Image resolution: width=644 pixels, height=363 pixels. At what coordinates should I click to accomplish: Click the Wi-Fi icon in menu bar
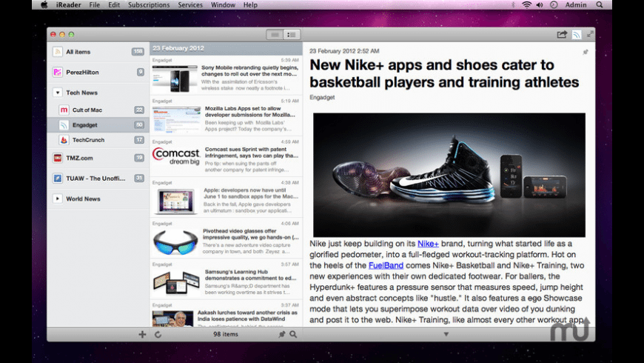[x=526, y=5]
